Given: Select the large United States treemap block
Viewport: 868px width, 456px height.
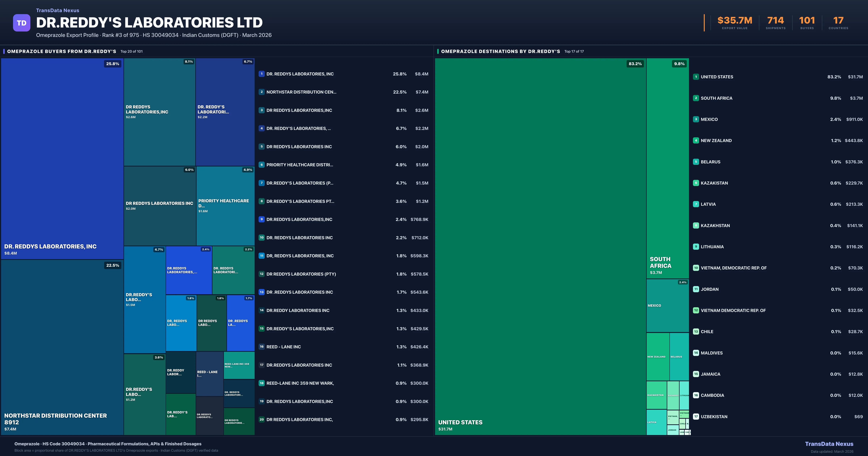Looking at the screenshot, I should pos(541,246).
